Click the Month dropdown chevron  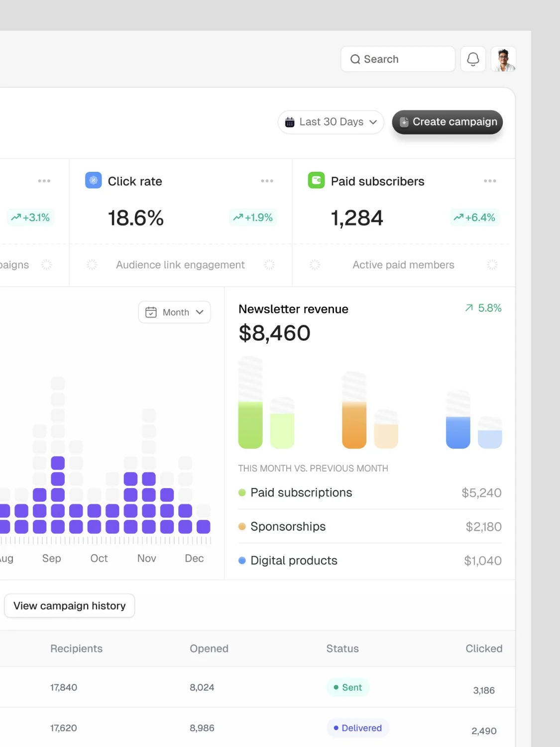(200, 312)
